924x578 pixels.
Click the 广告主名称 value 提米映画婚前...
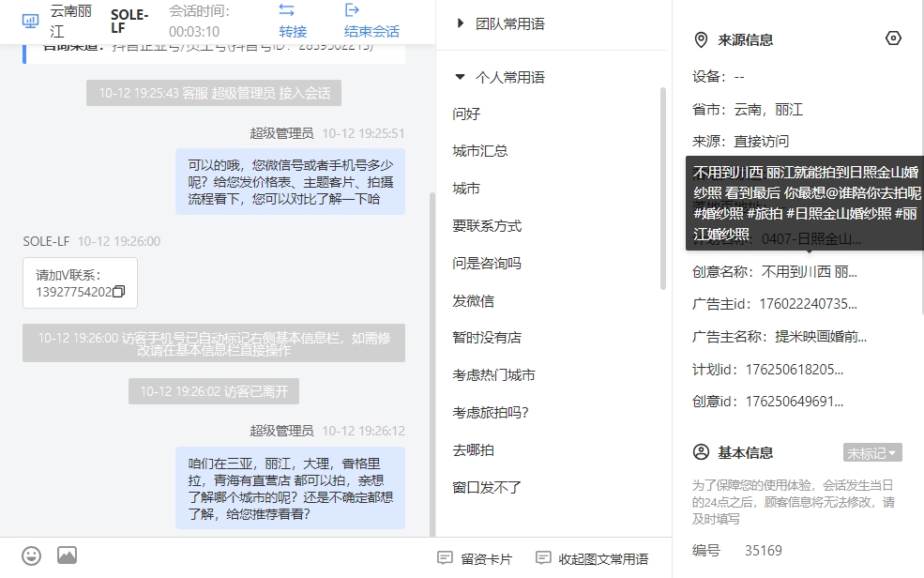point(821,337)
